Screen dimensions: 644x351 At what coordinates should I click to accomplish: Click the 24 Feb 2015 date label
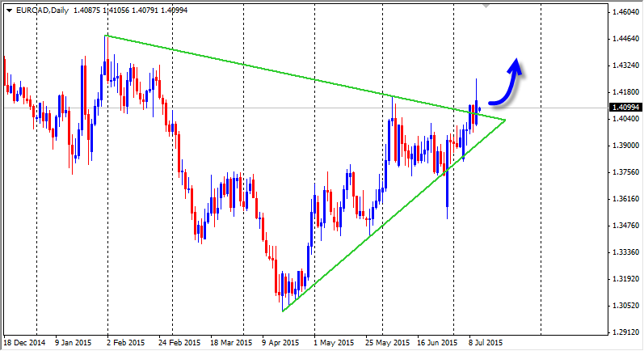click(x=179, y=342)
